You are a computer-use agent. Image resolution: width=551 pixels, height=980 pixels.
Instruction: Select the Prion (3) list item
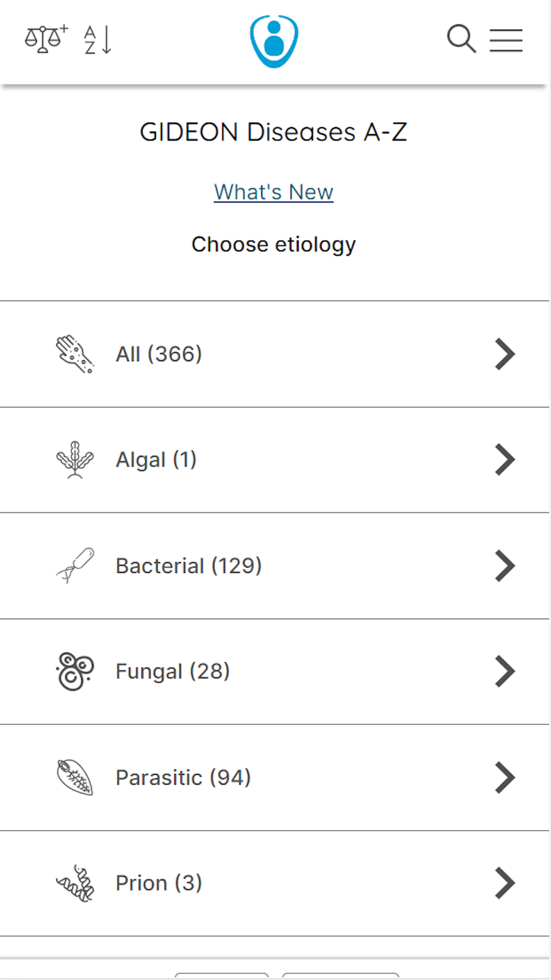[x=275, y=883]
